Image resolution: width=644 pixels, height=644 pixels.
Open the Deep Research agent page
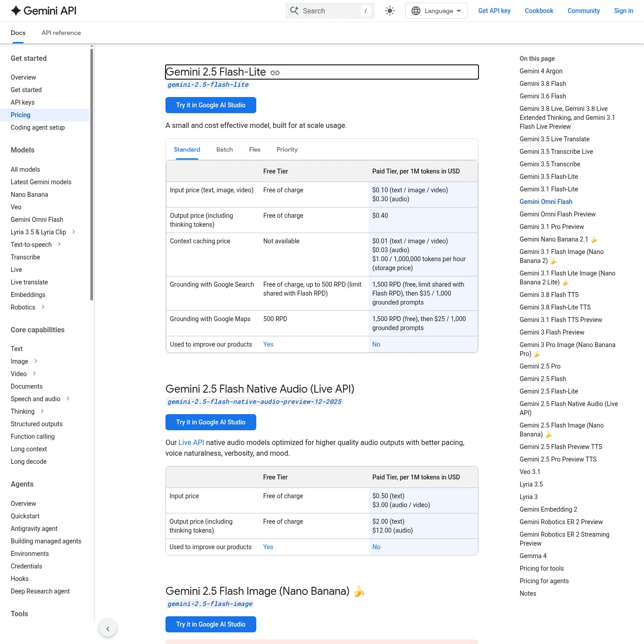click(40, 591)
